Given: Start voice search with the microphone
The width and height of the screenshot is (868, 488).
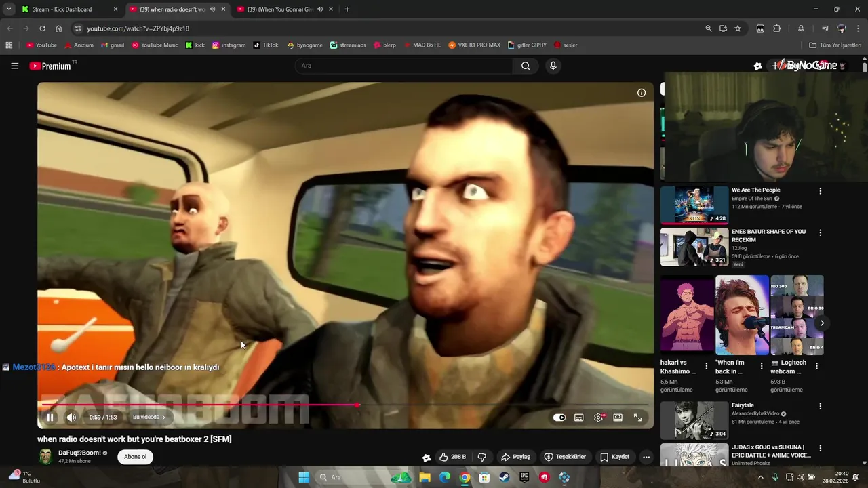Looking at the screenshot, I should coord(553,66).
